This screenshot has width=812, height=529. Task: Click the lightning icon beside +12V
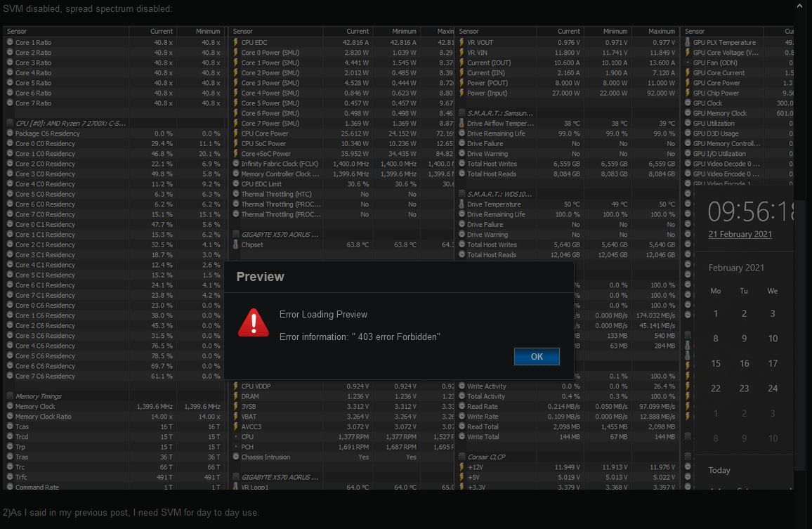(461, 466)
